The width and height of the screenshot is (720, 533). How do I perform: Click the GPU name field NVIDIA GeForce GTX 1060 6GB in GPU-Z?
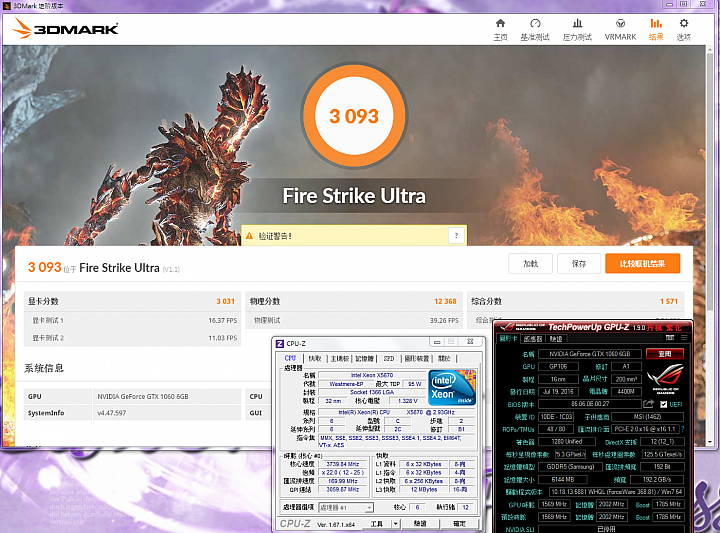pos(590,353)
